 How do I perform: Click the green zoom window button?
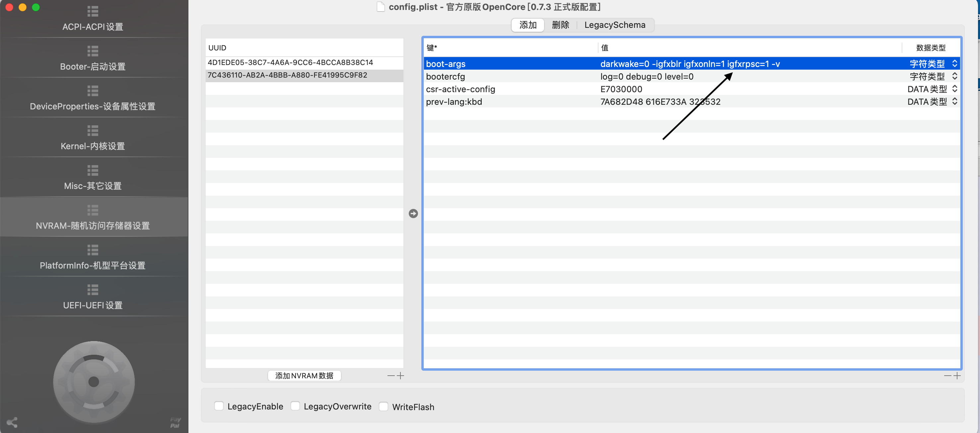coord(36,7)
